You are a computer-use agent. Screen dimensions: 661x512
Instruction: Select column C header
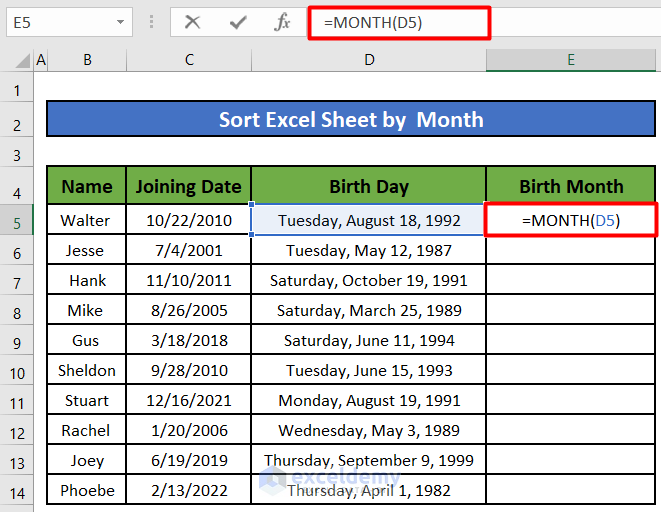(x=189, y=61)
